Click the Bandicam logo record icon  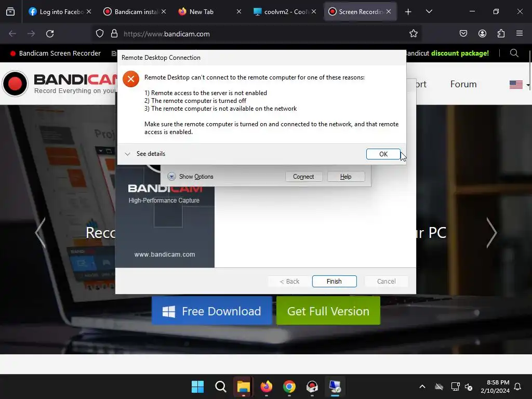[15, 84]
